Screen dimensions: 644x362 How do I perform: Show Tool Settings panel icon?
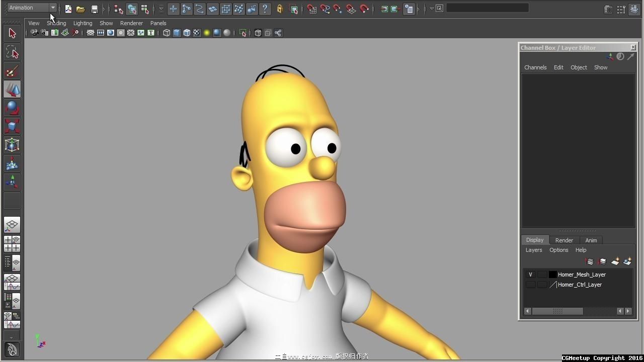point(621,9)
